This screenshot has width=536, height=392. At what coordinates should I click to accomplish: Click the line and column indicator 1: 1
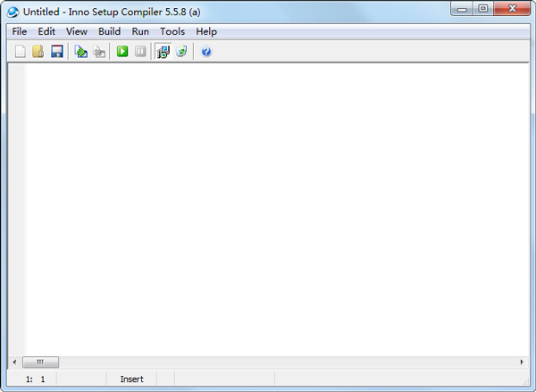[35, 379]
